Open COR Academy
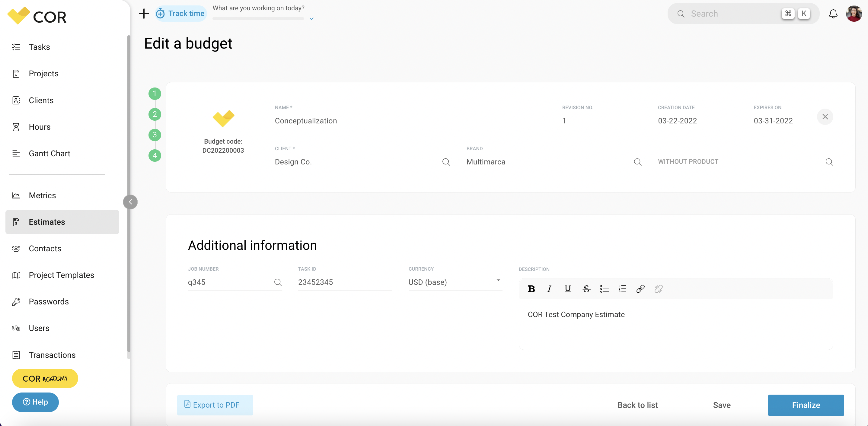This screenshot has width=868, height=426. click(x=45, y=379)
